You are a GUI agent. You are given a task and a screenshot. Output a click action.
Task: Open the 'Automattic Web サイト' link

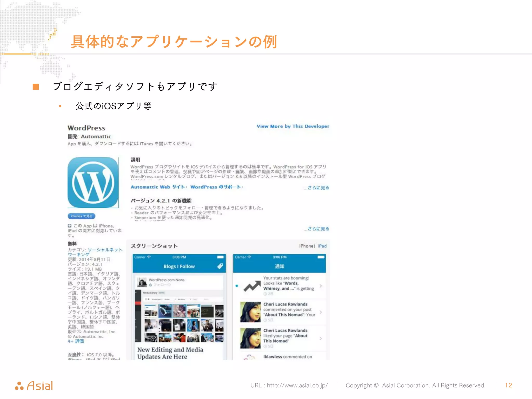[x=158, y=187]
